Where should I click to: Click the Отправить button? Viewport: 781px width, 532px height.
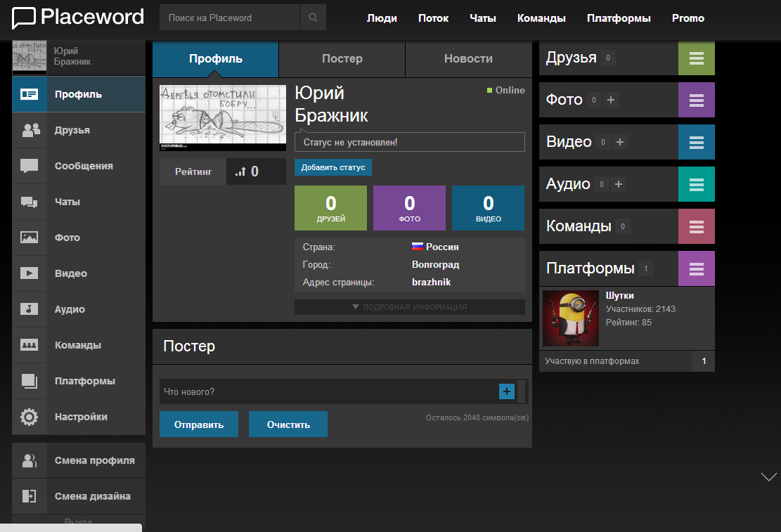tap(199, 424)
